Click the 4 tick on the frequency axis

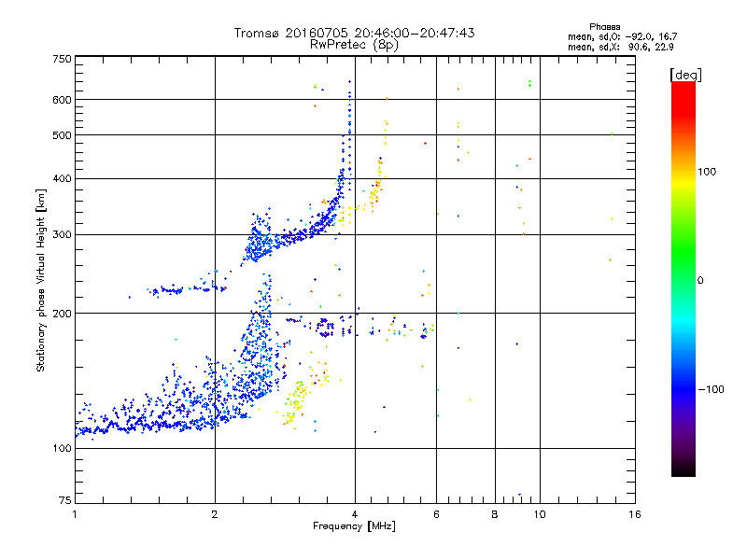355,514
